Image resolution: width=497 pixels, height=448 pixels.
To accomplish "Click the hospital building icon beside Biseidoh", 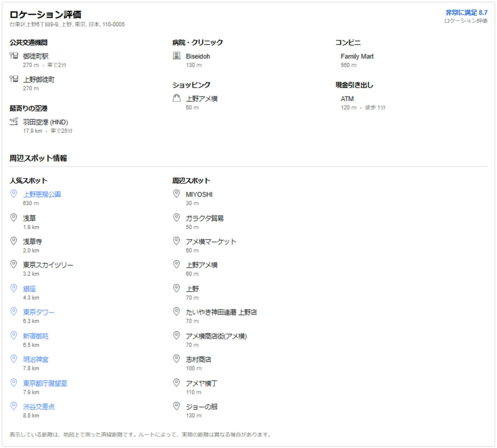I will (176, 56).
